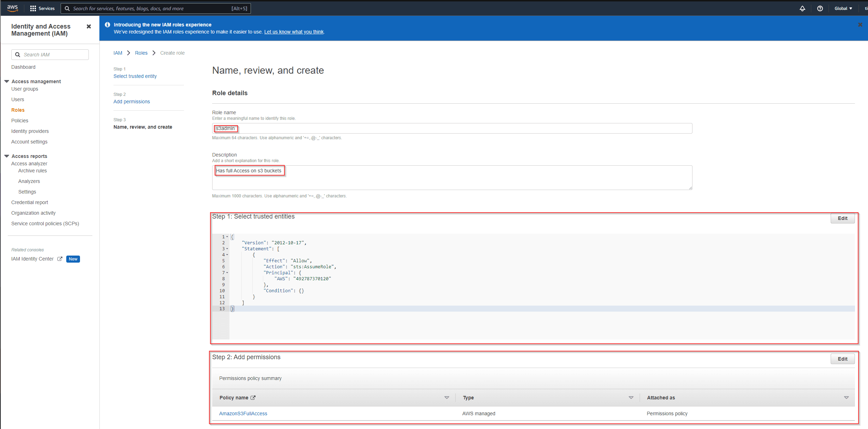Click the notifications bell icon
The height and width of the screenshot is (429, 868).
[802, 8]
